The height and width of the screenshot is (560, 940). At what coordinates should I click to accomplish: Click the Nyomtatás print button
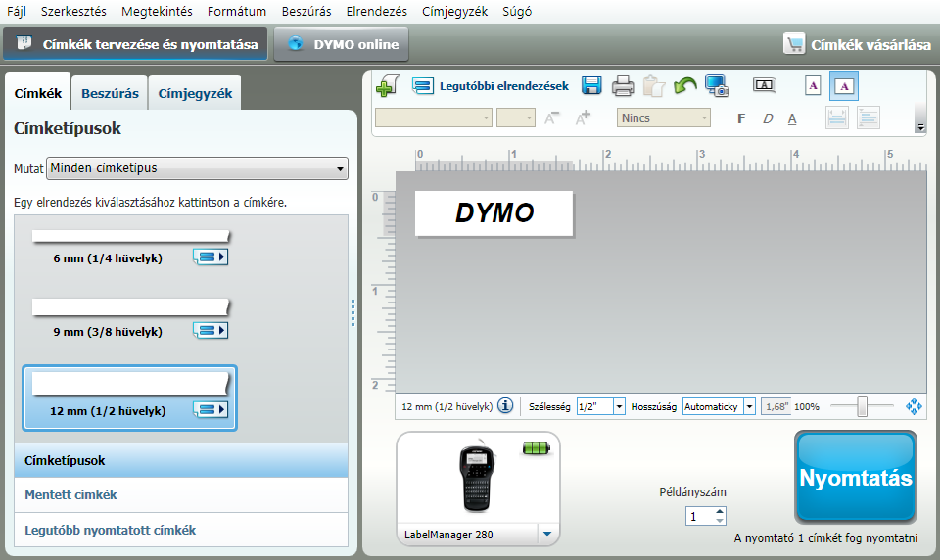pyautogui.click(x=856, y=477)
